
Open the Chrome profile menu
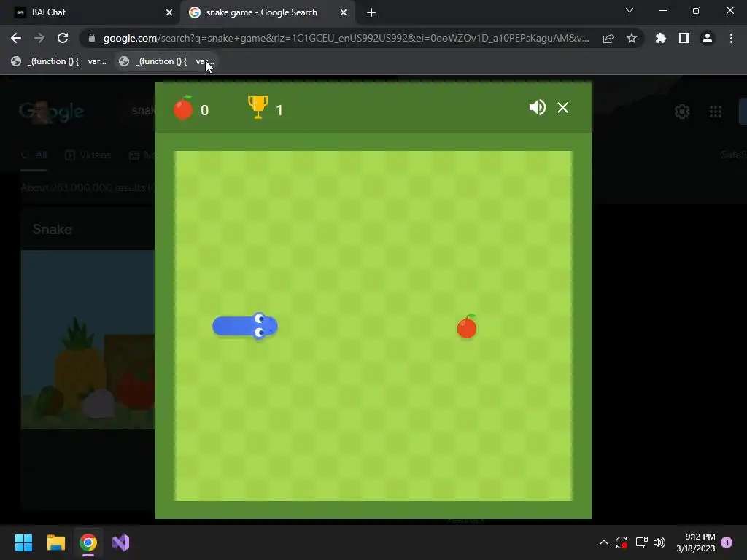point(708,38)
